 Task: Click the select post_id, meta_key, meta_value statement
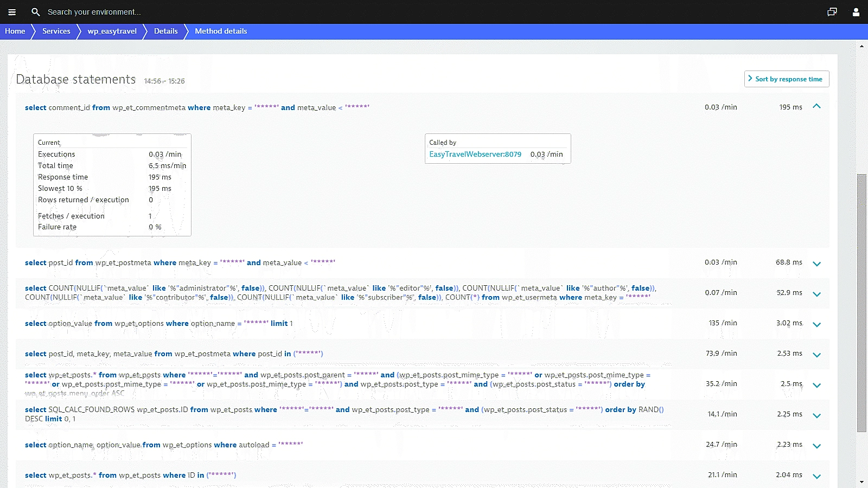point(174,354)
